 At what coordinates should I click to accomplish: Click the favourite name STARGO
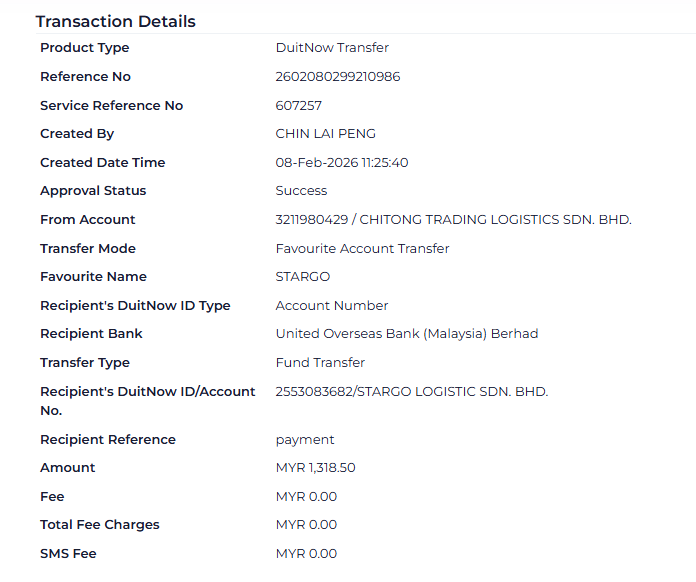click(302, 277)
